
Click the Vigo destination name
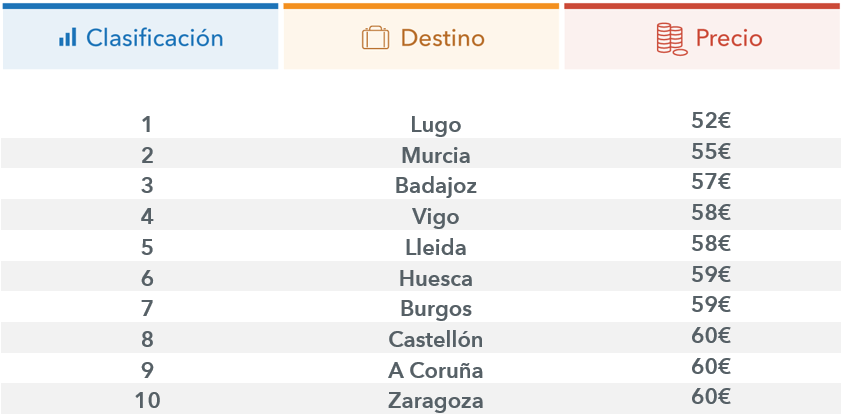tap(436, 217)
